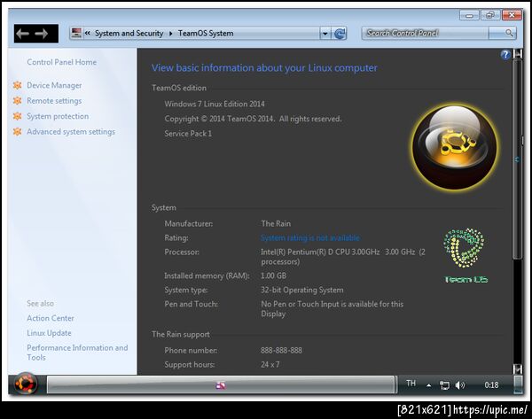Click scrollbar down arrow in content pane
The height and width of the screenshot is (419, 532).
point(518,369)
